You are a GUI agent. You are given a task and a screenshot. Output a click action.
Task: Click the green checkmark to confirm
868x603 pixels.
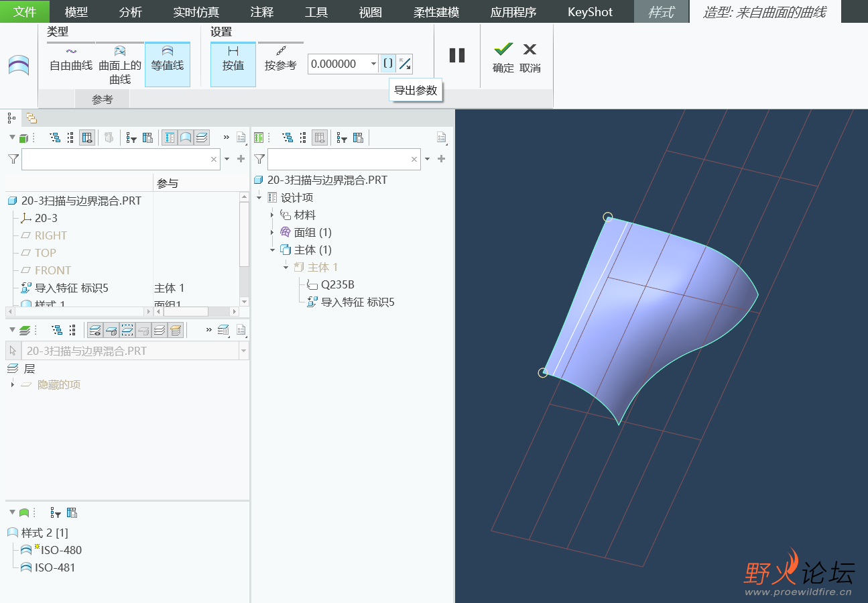pyautogui.click(x=503, y=50)
